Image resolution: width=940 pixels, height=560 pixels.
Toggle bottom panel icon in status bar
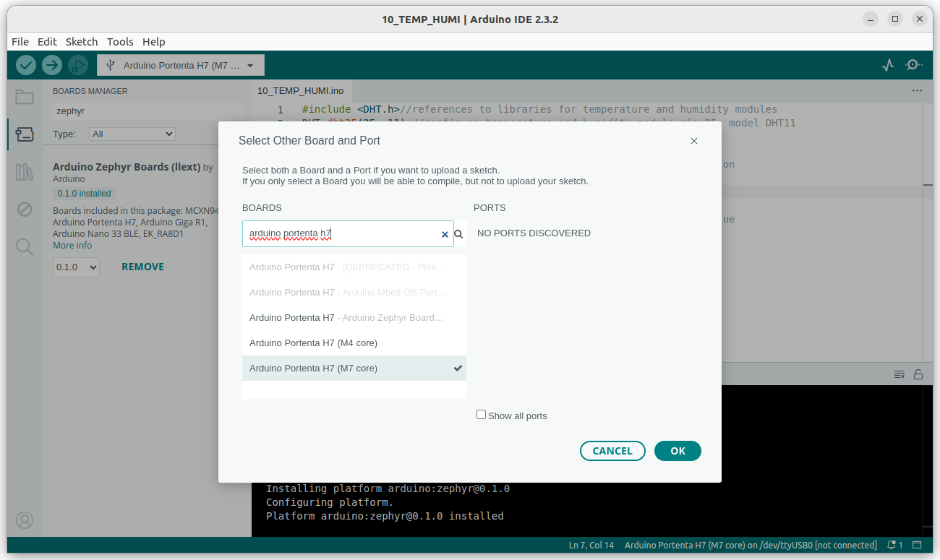917,545
